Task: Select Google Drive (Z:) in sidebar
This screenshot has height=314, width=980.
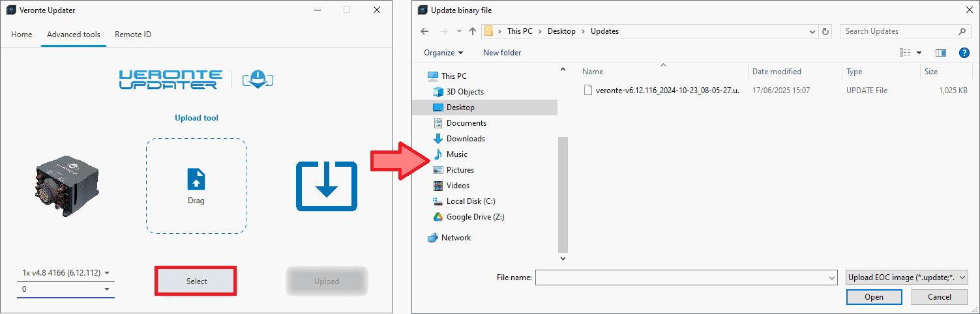Action: tap(475, 217)
